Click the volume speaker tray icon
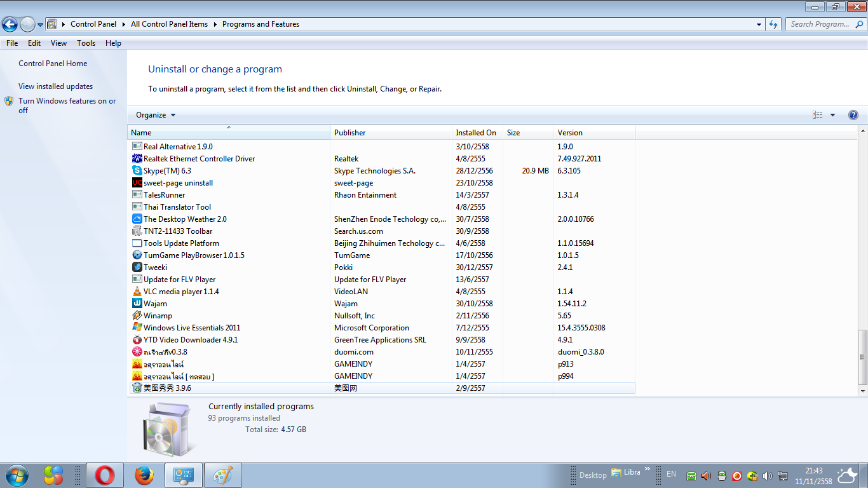Screen dimensions: 868x488 pyautogui.click(x=767, y=475)
